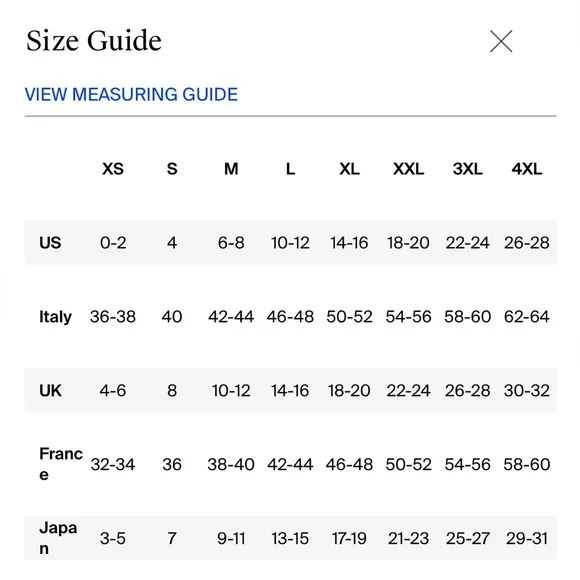Select the 4XL column header
580x580 pixels.
pos(526,169)
